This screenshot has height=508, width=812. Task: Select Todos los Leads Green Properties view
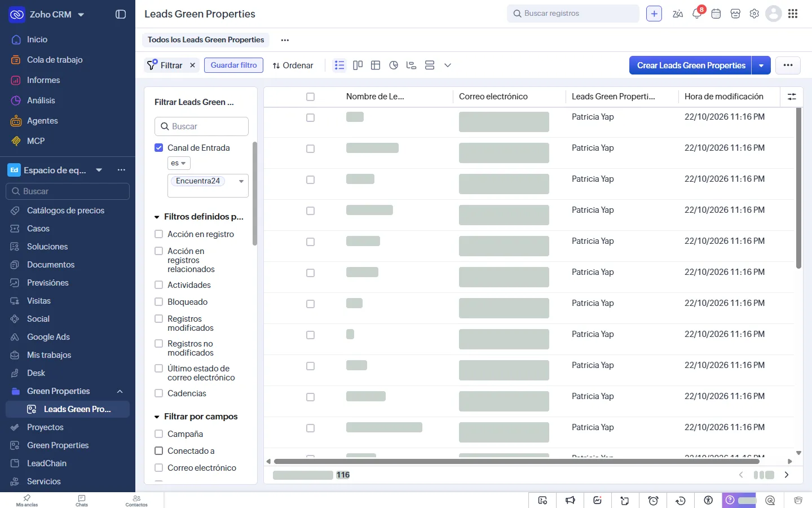point(206,40)
